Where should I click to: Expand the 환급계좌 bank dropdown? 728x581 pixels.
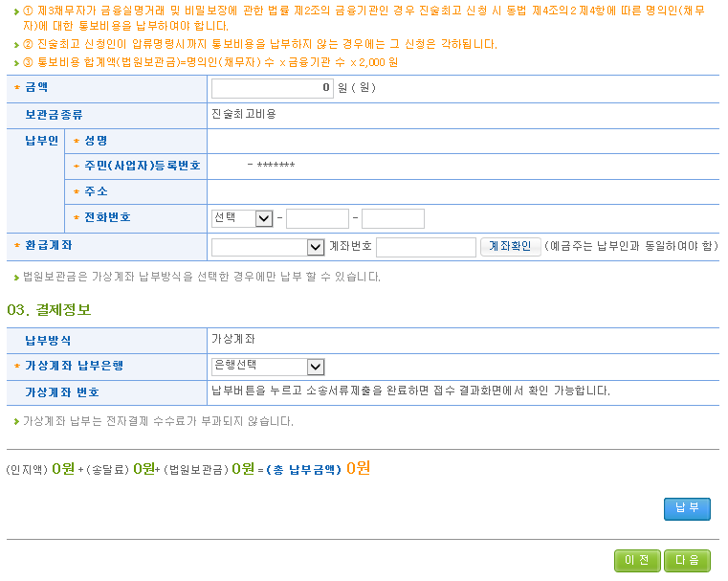(268, 247)
